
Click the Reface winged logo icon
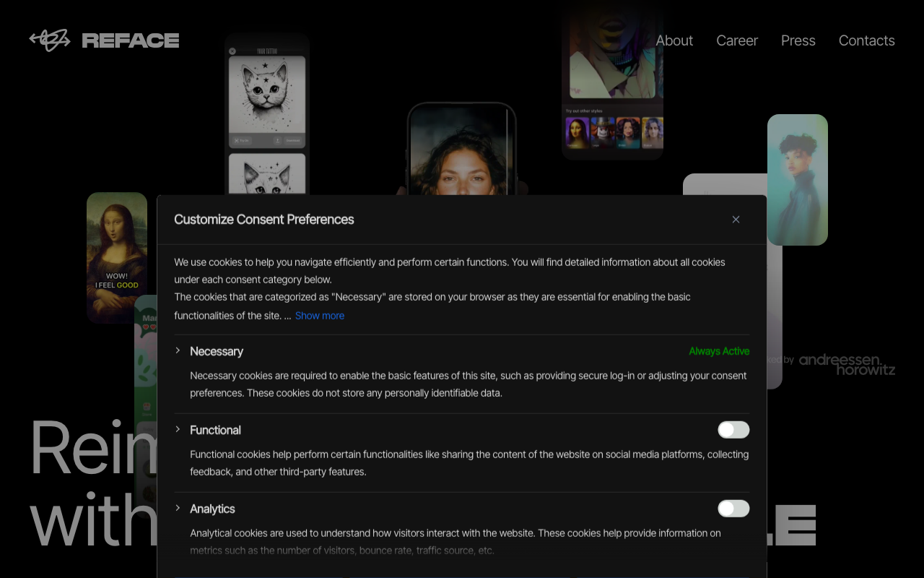point(50,40)
